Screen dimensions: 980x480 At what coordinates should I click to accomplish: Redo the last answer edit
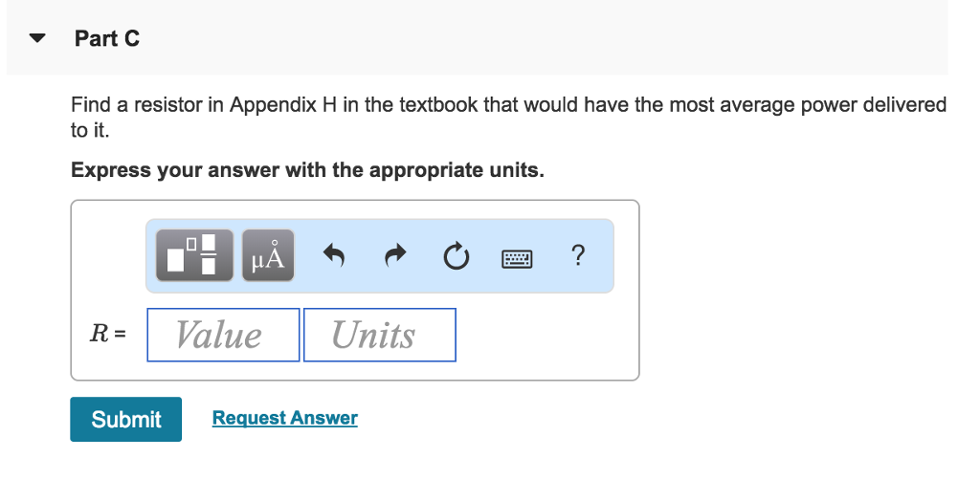(395, 256)
